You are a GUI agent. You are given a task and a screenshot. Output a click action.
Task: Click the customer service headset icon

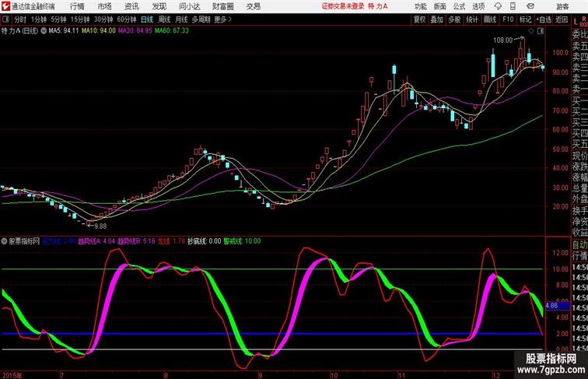click(x=498, y=6)
